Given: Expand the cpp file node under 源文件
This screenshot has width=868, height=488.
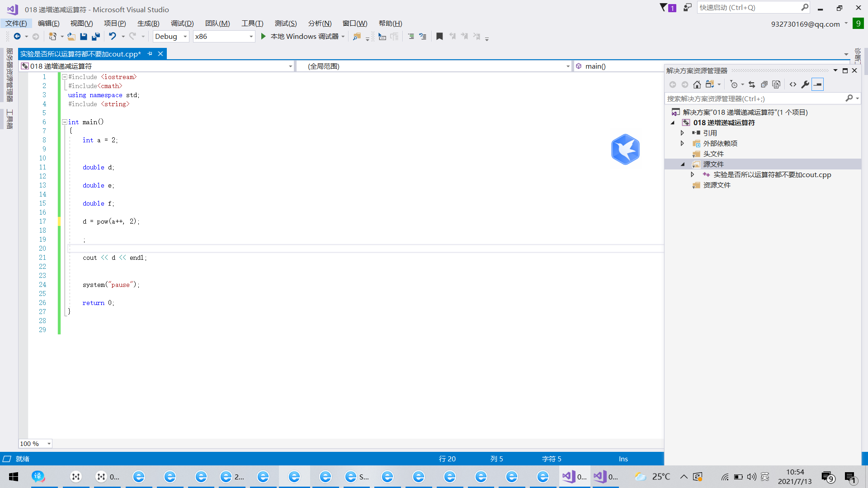Looking at the screenshot, I should pyautogui.click(x=692, y=174).
